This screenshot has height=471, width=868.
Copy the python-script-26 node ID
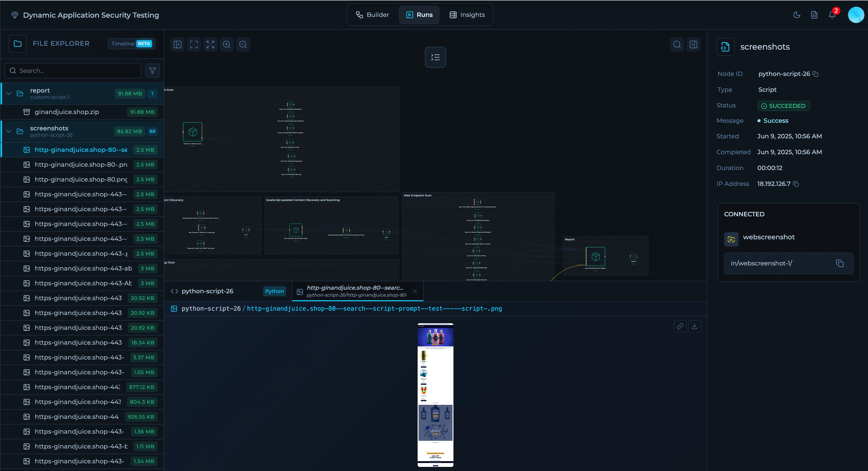point(816,74)
